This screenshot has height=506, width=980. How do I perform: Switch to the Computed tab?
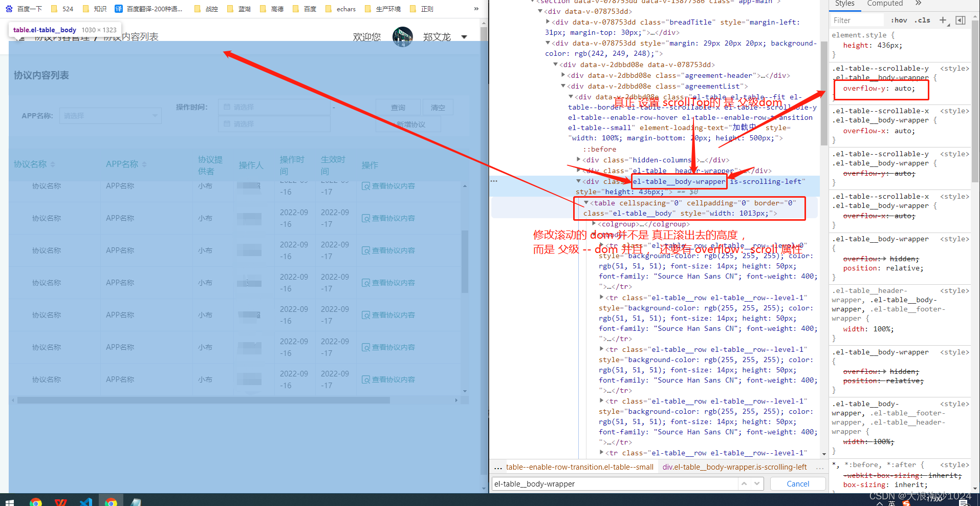pyautogui.click(x=885, y=4)
